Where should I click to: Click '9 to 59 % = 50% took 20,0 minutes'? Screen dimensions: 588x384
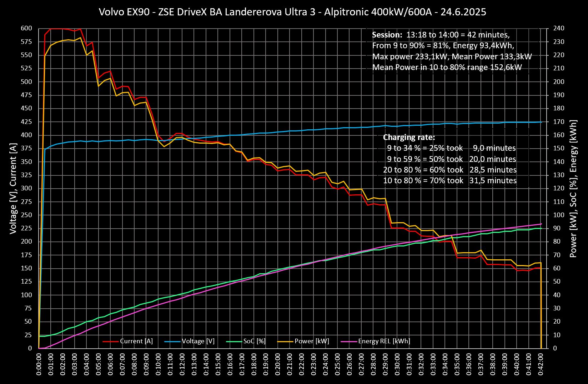click(x=452, y=159)
